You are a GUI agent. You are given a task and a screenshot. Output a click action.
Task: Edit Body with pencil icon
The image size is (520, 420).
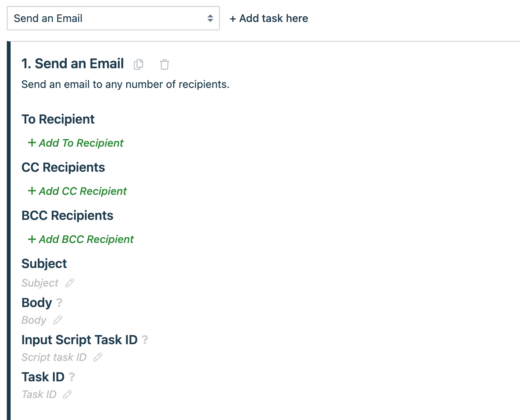[x=58, y=320]
